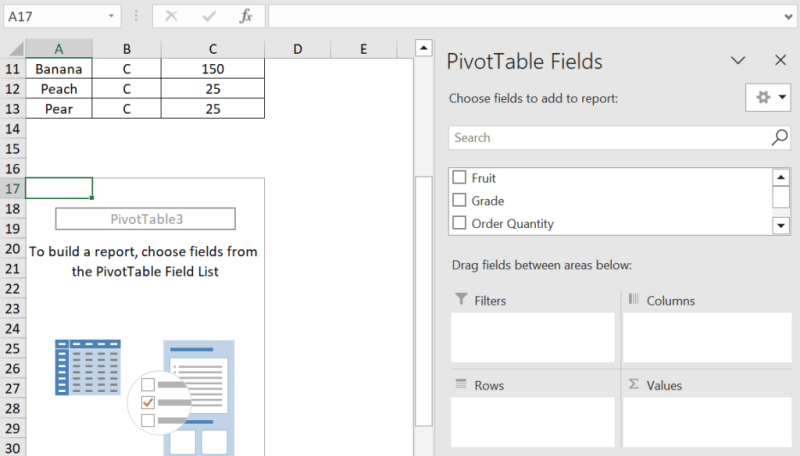The height and width of the screenshot is (456, 800).
Task: Click inside the Filters drop area
Action: click(x=533, y=337)
